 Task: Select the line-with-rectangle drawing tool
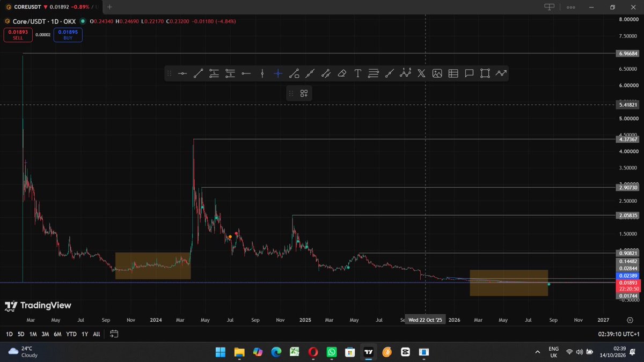(x=294, y=73)
